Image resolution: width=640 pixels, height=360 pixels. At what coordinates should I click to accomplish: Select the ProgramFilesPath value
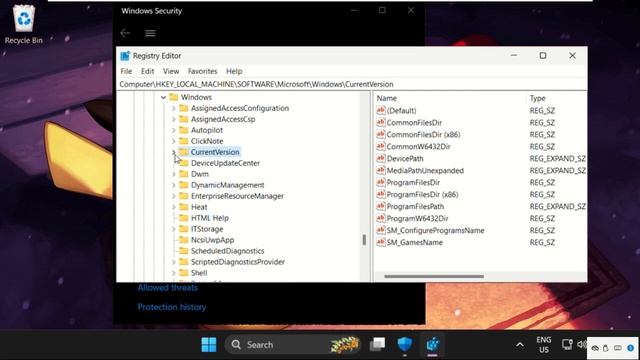pos(415,207)
